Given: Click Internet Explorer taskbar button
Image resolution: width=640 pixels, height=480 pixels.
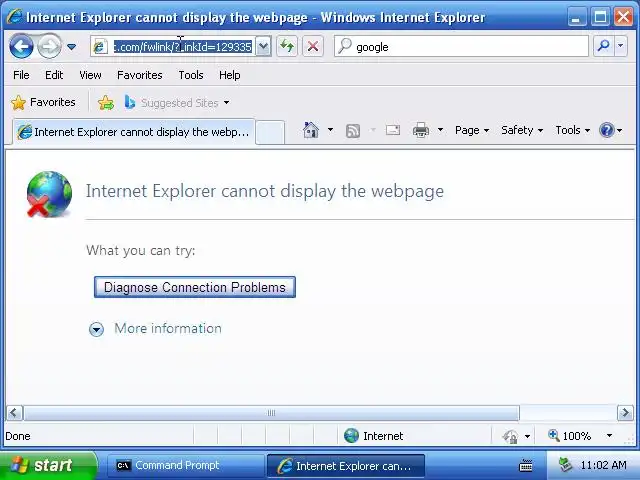Looking at the screenshot, I should click(x=346, y=466).
